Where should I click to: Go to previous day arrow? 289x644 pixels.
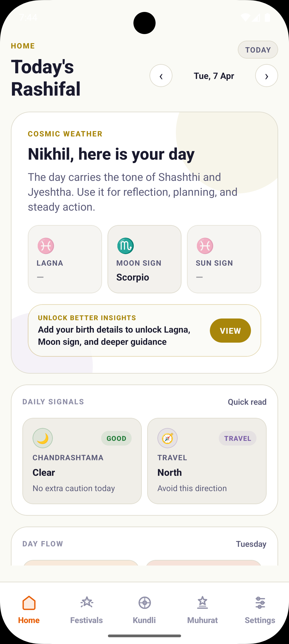pyautogui.click(x=161, y=76)
